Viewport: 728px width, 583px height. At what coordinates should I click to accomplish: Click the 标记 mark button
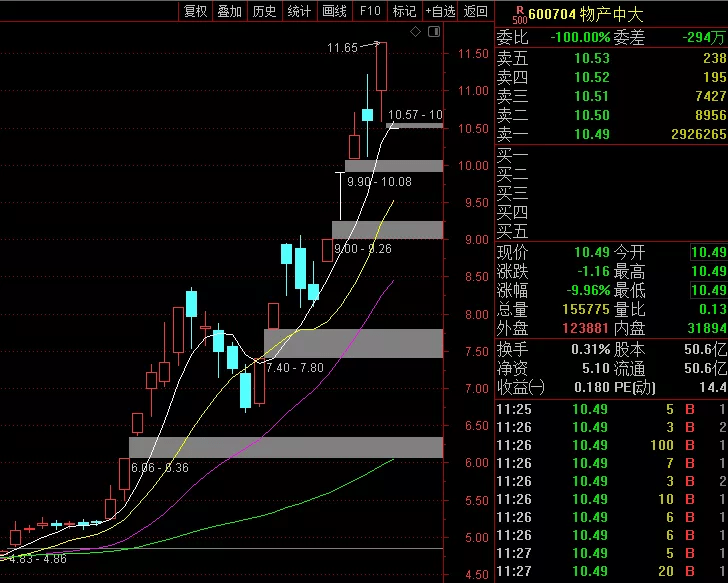(404, 11)
